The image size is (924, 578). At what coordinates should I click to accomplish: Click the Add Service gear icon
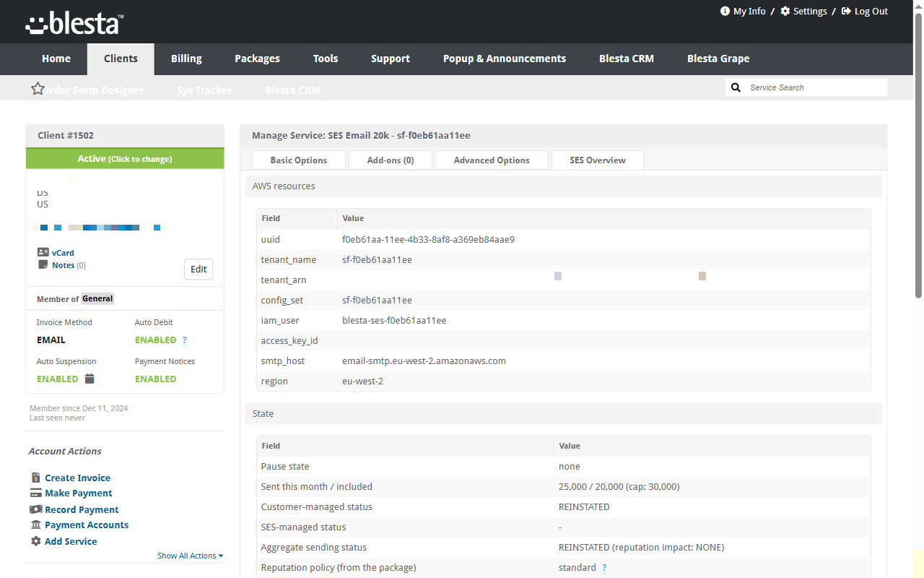[x=36, y=541]
